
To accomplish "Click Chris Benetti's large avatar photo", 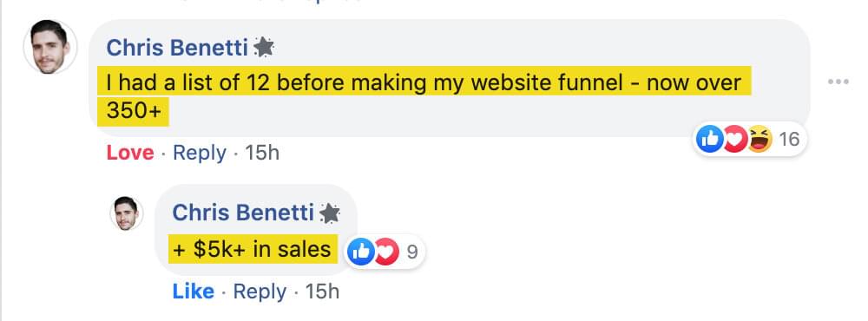I will [49, 47].
